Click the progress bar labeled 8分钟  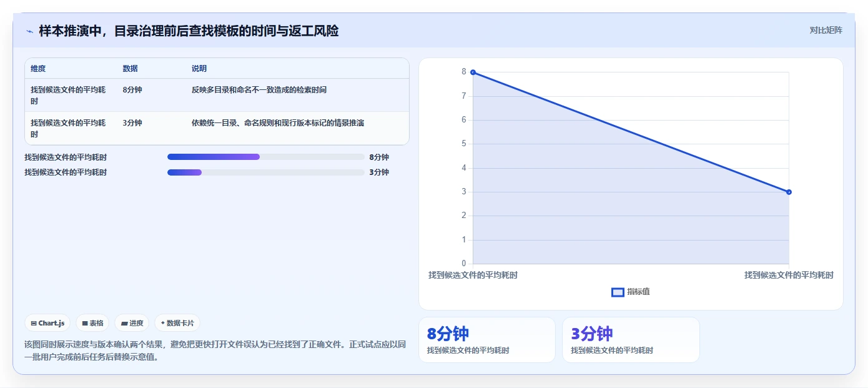[266, 157]
